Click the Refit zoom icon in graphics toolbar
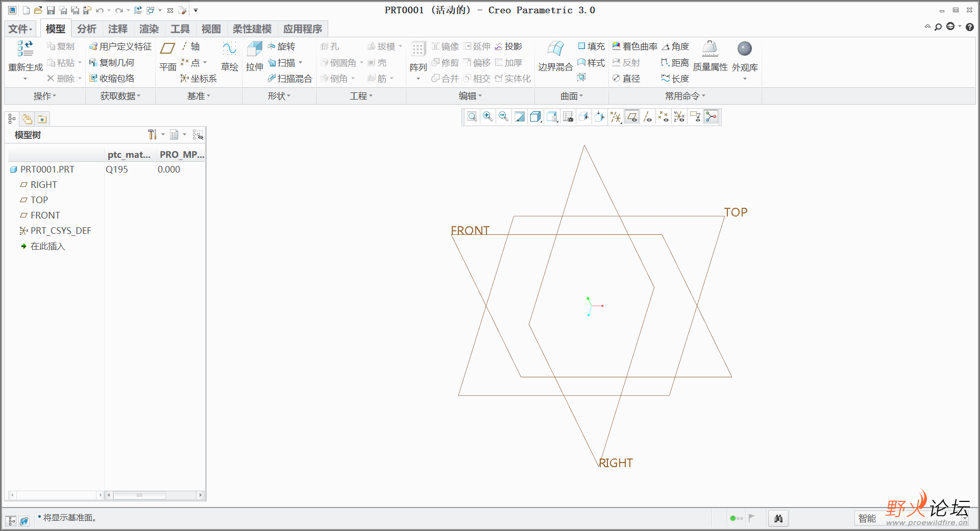Image resolution: width=980 pixels, height=531 pixels. tap(472, 117)
